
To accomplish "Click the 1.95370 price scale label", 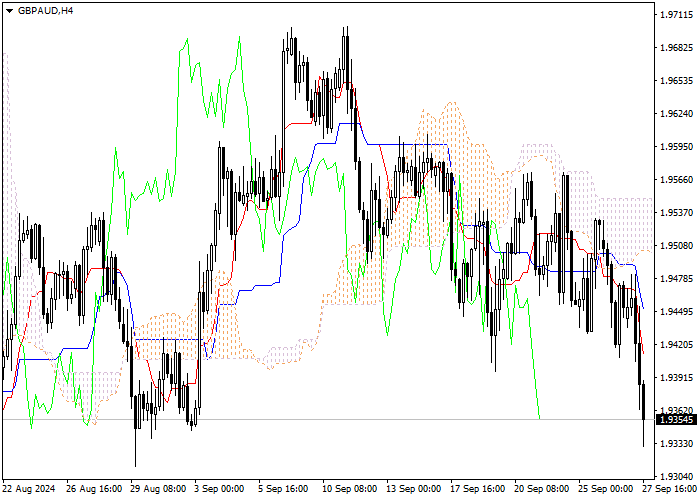I will coord(677,213).
